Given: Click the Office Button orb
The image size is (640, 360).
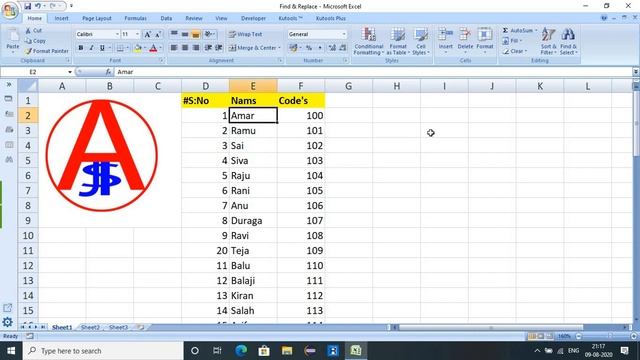Looking at the screenshot, I should click(x=10, y=10).
